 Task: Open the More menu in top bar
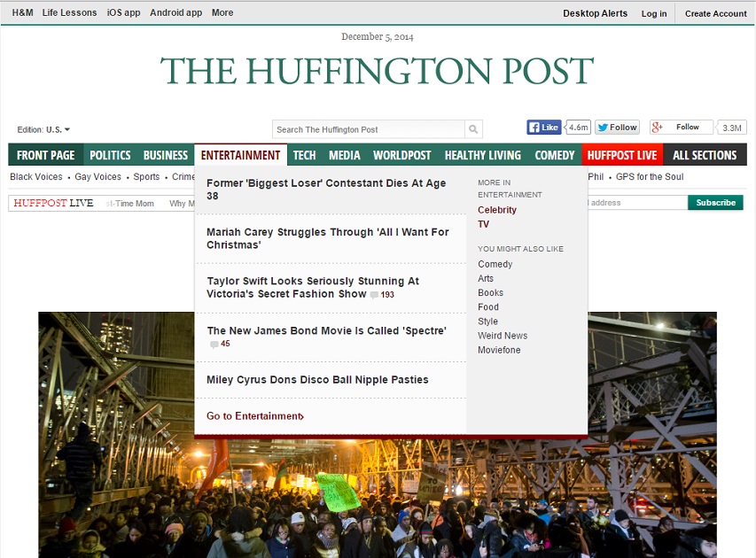222,12
